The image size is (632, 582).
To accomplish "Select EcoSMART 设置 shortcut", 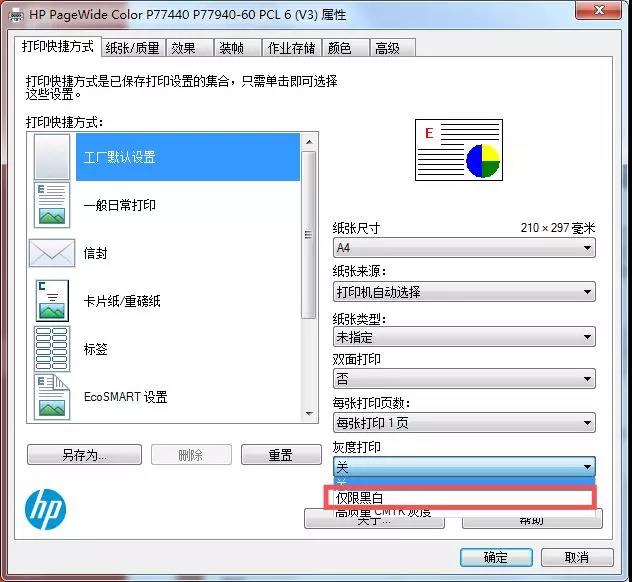I will [125, 397].
